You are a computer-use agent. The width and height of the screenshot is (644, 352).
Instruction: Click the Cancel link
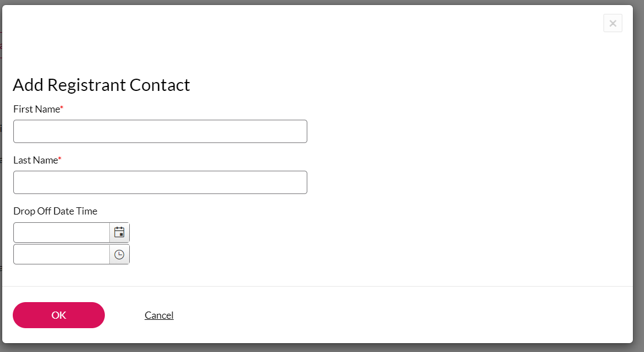(x=159, y=315)
